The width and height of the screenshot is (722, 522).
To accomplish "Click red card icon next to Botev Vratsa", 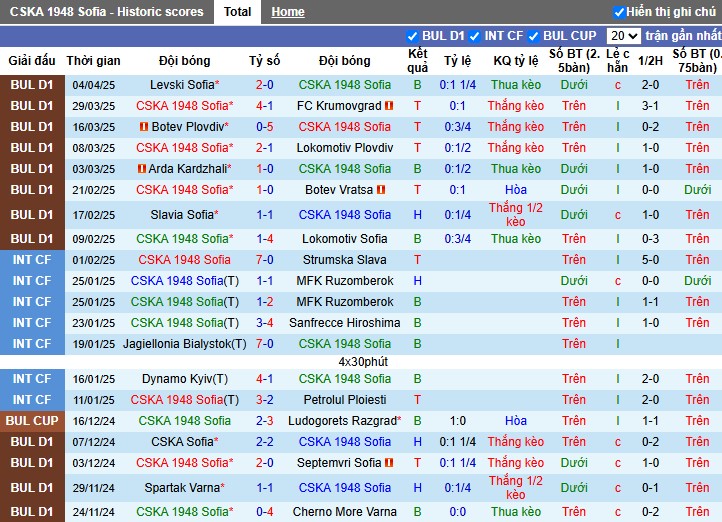I will (381, 190).
